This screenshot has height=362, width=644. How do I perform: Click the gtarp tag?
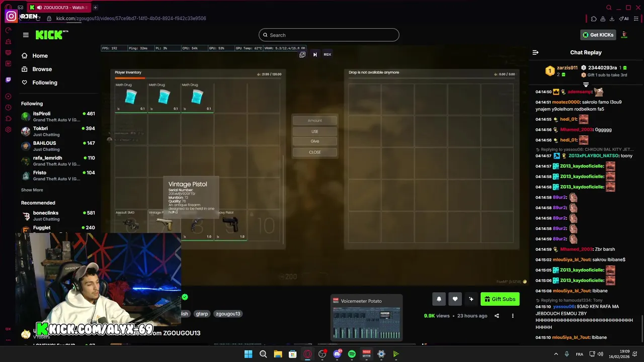pos(202,314)
